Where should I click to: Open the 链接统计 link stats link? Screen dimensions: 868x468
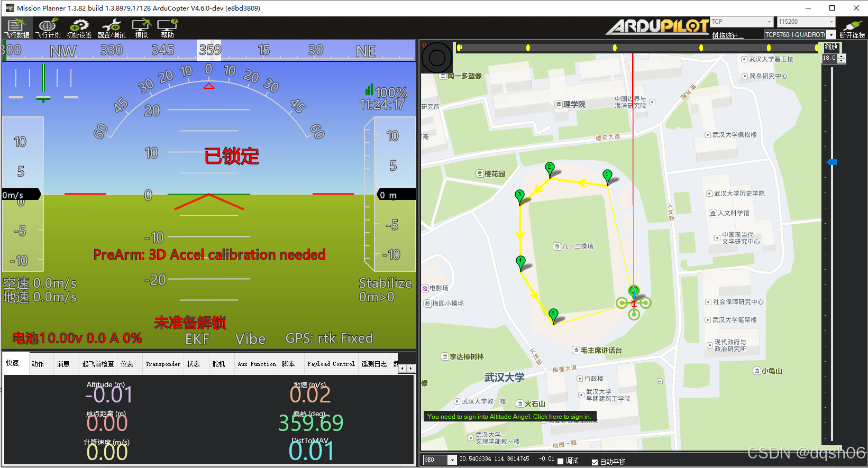727,35
